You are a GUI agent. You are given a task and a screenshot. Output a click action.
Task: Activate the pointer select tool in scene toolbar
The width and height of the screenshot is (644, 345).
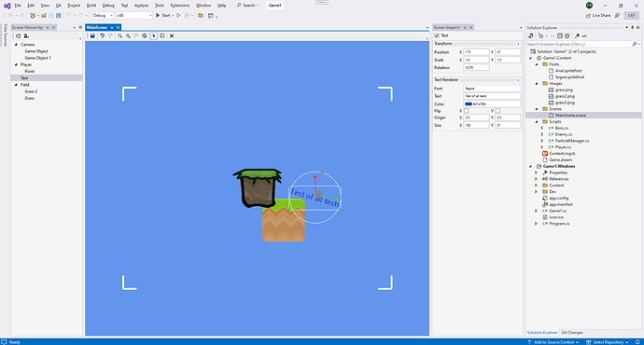point(154,36)
